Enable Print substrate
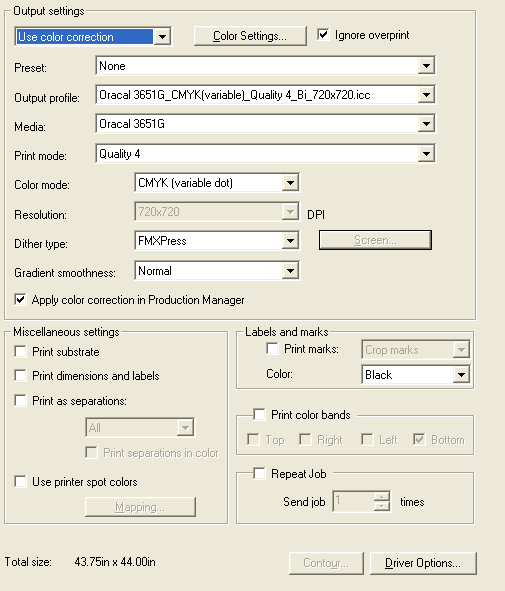The height and width of the screenshot is (591, 505). [x=20, y=352]
